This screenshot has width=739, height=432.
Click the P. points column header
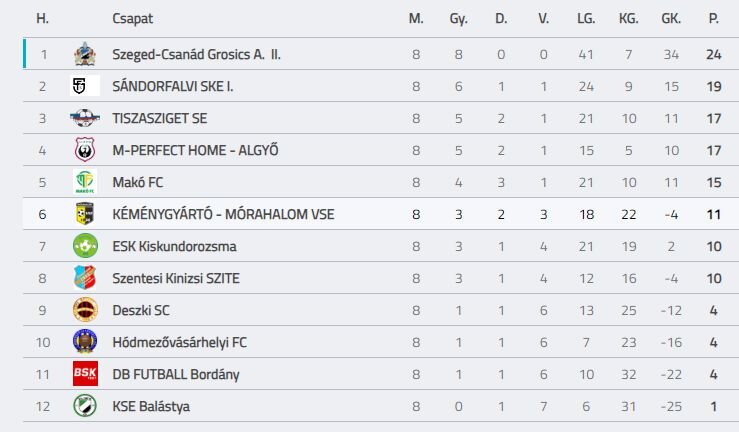pyautogui.click(x=713, y=18)
